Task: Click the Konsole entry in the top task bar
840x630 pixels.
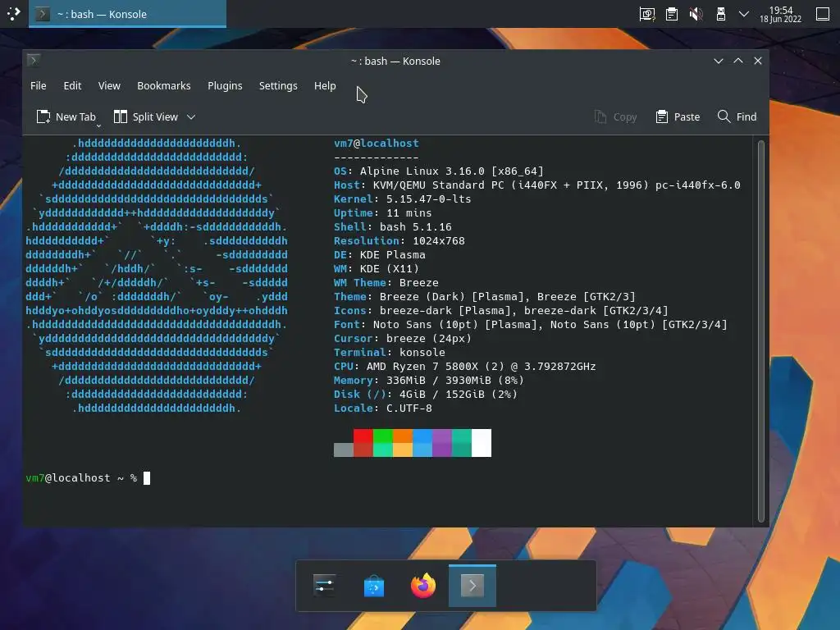Action: [127, 14]
